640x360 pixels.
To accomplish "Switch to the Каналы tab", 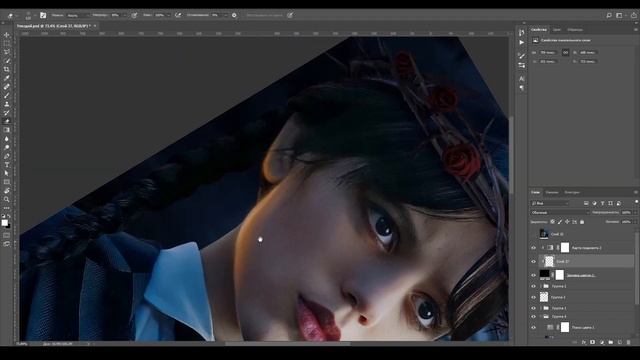I will tap(552, 192).
